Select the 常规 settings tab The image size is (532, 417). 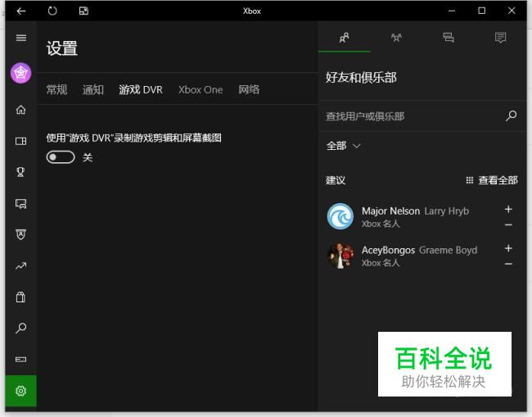click(56, 89)
